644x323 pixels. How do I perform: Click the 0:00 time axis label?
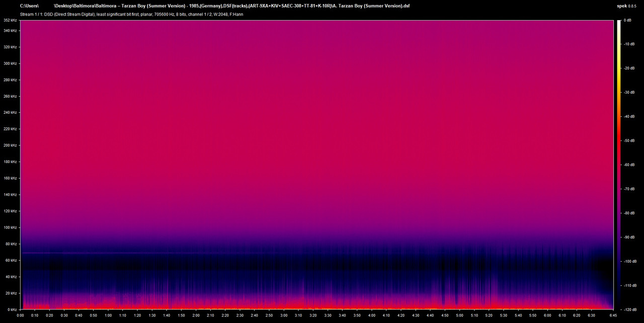pyautogui.click(x=21, y=315)
